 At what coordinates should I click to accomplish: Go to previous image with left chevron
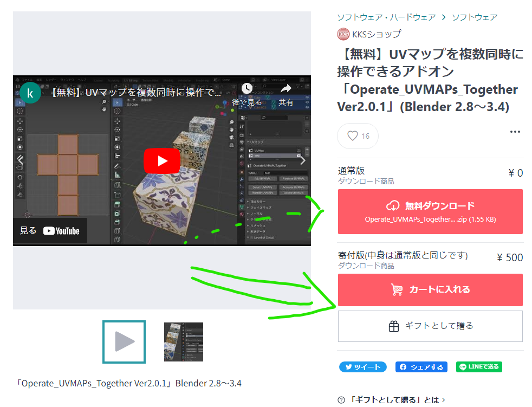(x=20, y=159)
